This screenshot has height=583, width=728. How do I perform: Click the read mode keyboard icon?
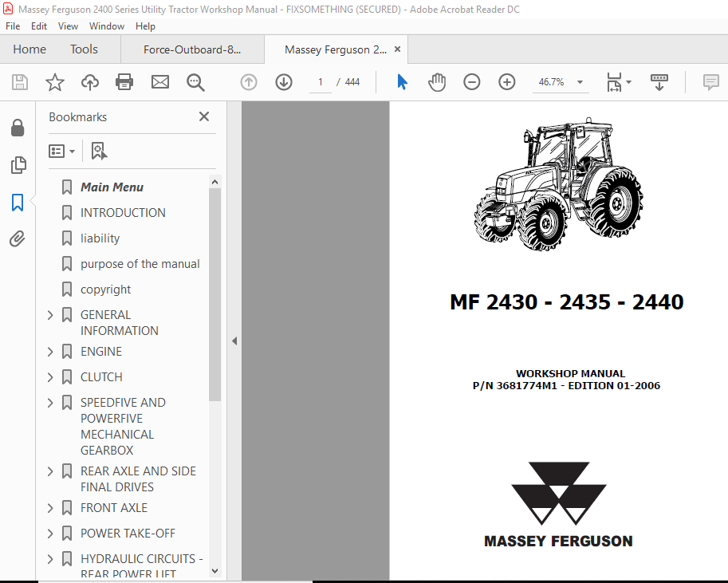tap(659, 82)
